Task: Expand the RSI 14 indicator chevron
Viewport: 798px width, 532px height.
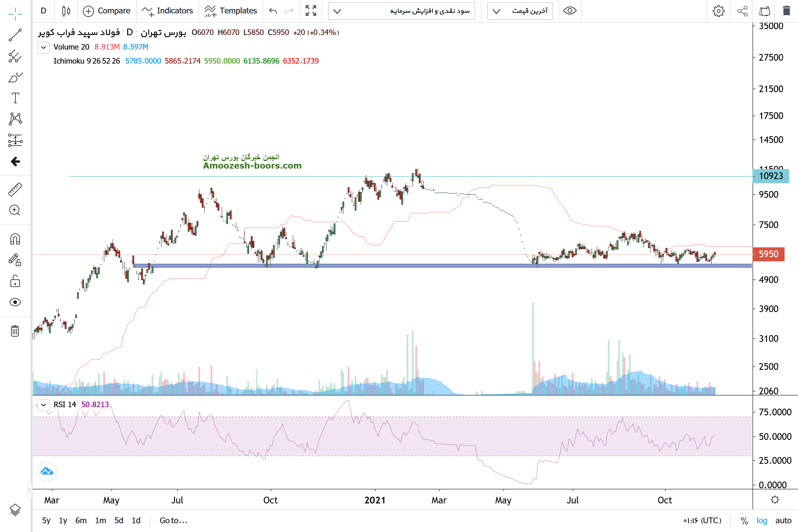Action: click(43, 405)
